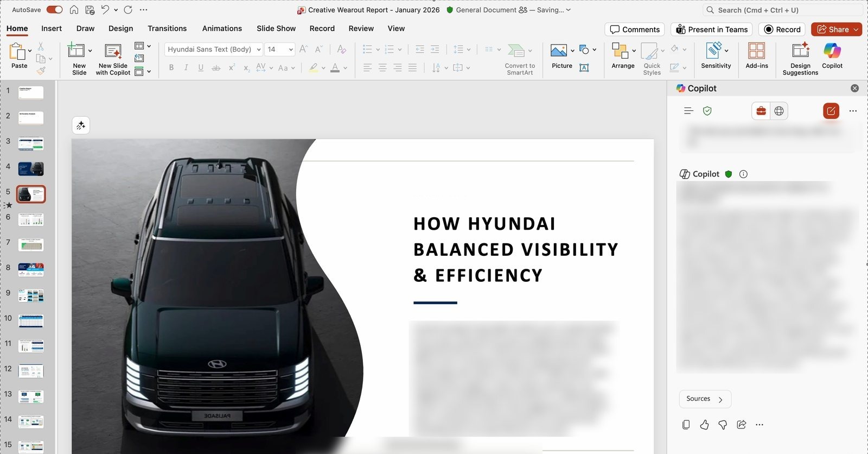
Task: Click New Slide with Copilot
Action: 113,59
